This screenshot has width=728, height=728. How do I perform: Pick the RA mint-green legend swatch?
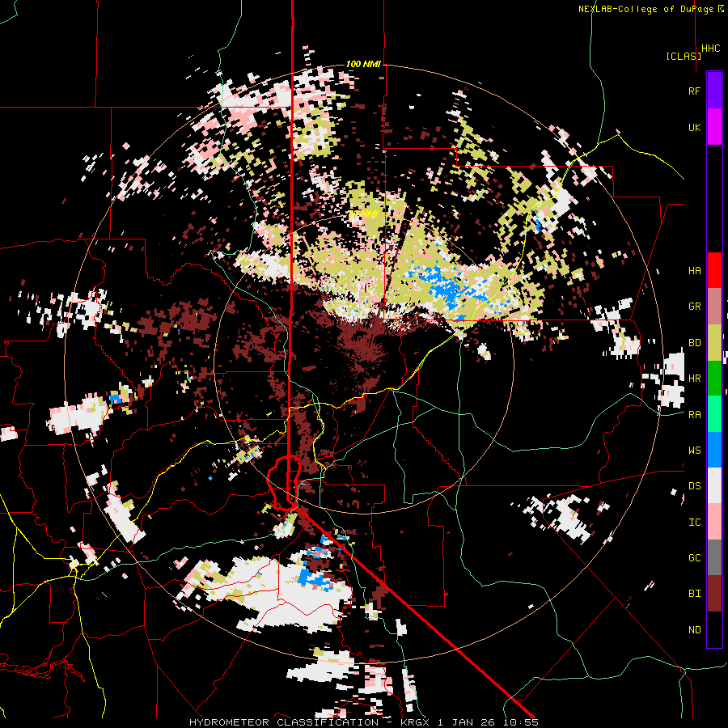[714, 414]
